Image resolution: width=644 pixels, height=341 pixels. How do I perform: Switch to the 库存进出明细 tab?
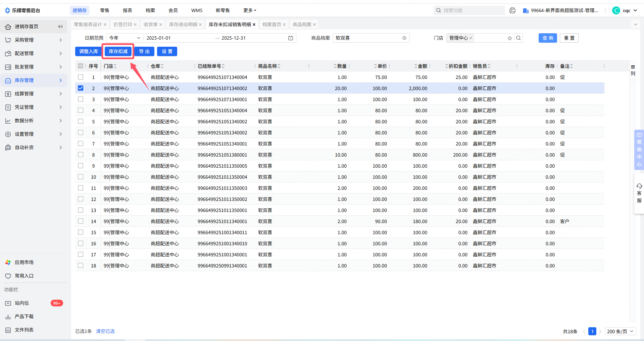pos(183,25)
